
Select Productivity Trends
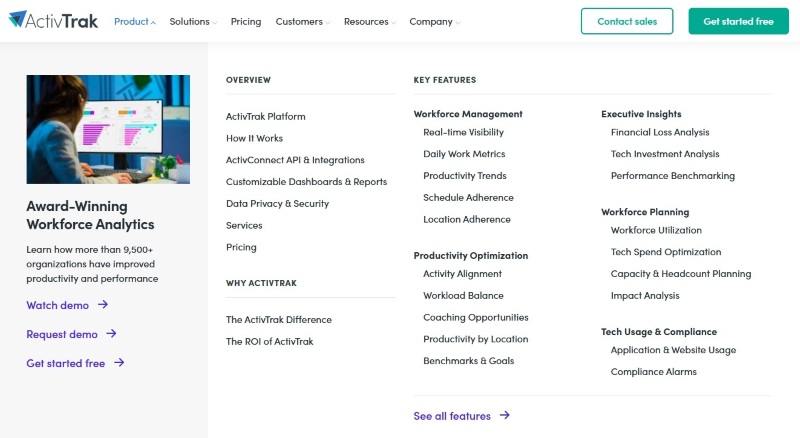click(x=465, y=176)
